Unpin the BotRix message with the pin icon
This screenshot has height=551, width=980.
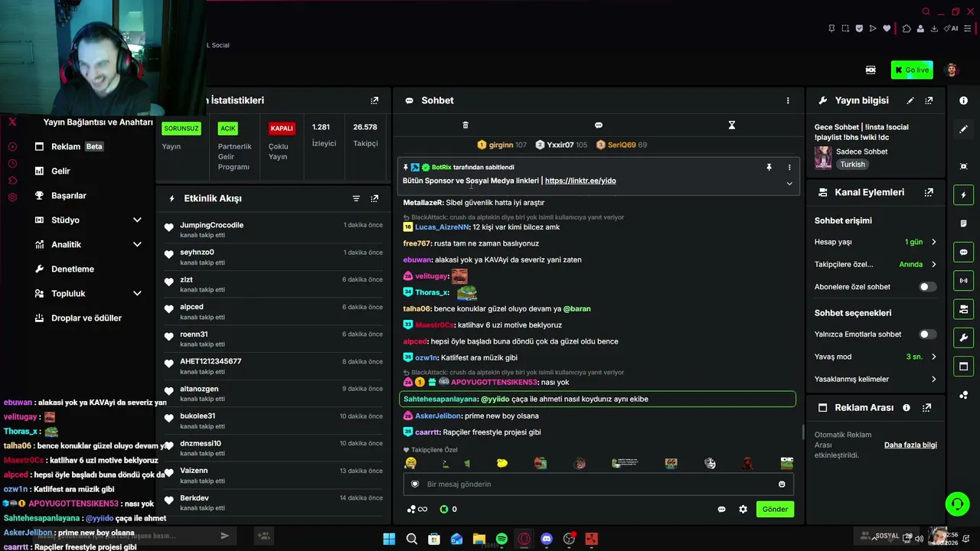tap(769, 167)
